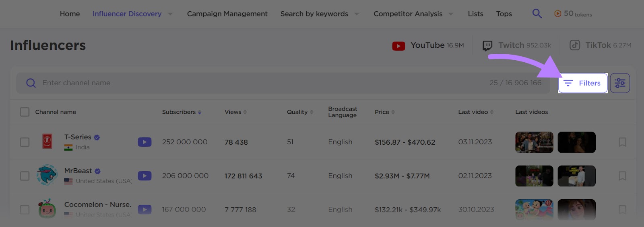The width and height of the screenshot is (644, 227).
Task: Open advanced filter settings sliders icon
Action: tap(620, 83)
